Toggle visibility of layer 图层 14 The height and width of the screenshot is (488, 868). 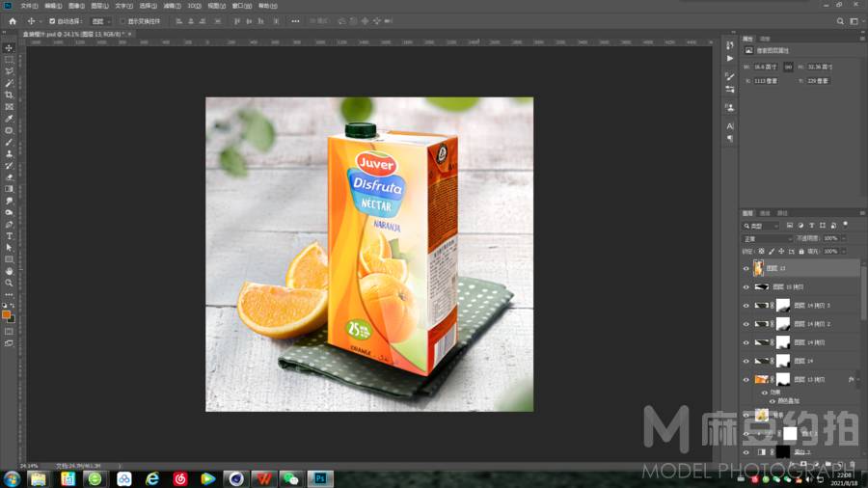click(x=746, y=362)
